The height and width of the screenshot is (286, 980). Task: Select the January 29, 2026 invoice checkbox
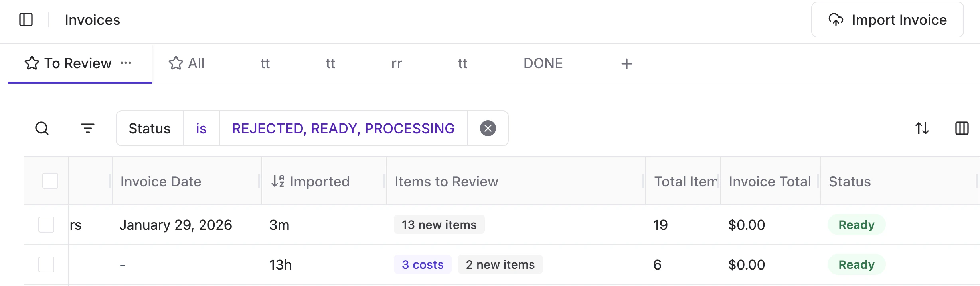(x=46, y=225)
